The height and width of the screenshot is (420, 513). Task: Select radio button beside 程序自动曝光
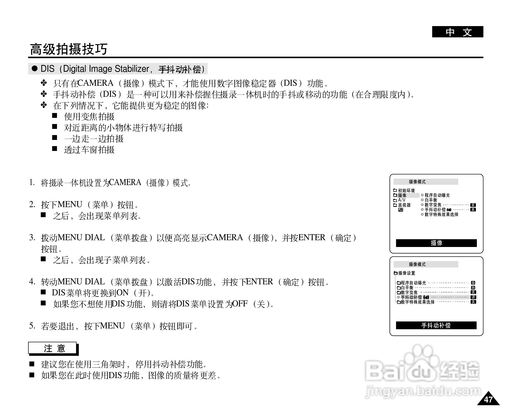pyautogui.click(x=422, y=195)
